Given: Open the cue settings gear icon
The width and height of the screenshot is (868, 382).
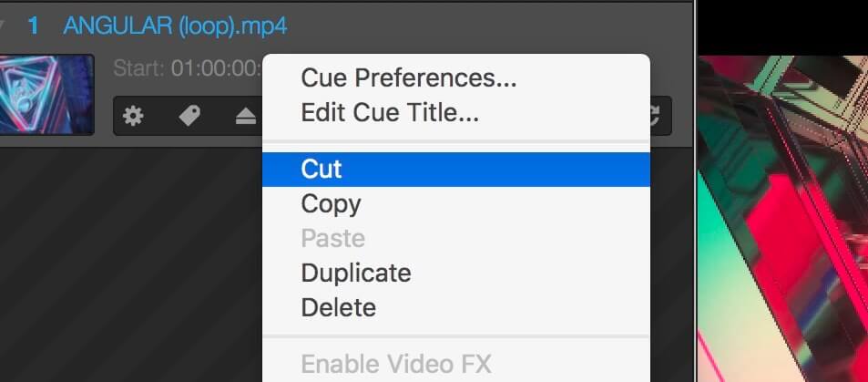Looking at the screenshot, I should click(133, 116).
